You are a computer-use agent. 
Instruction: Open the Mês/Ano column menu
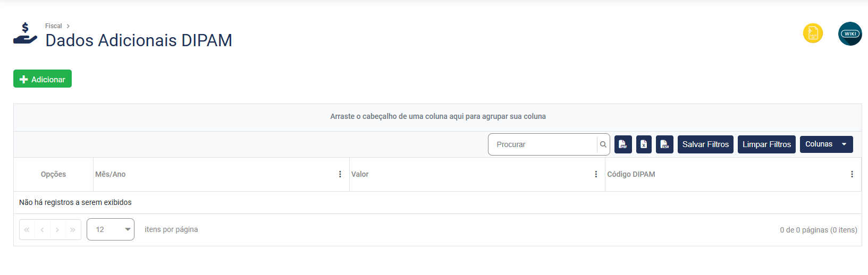click(x=340, y=174)
